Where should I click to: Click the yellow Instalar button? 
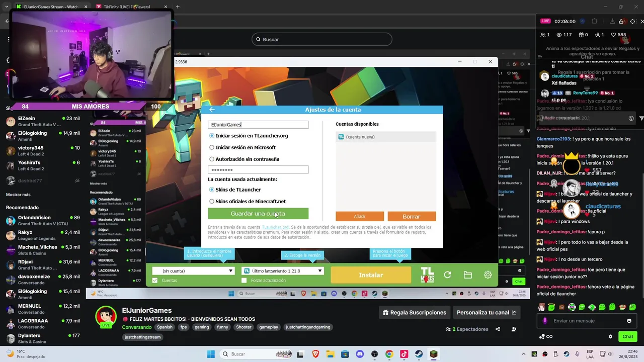pyautogui.click(x=371, y=275)
